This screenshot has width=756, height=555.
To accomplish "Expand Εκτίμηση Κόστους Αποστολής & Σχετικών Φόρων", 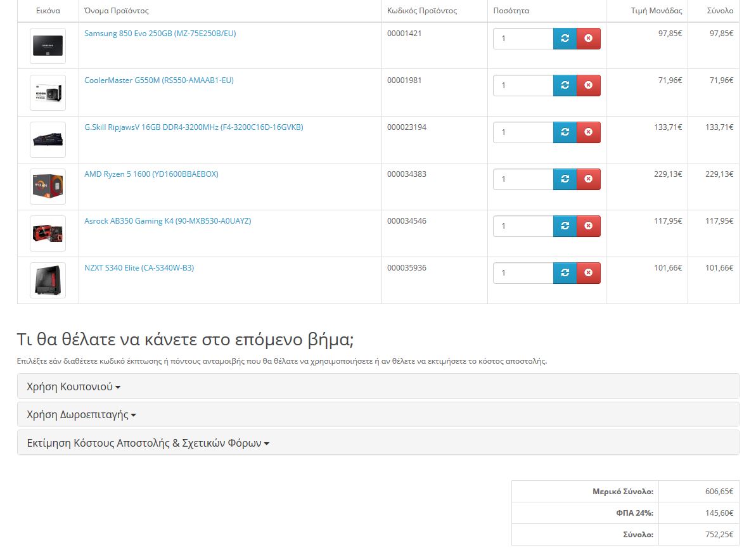I will coord(148,443).
